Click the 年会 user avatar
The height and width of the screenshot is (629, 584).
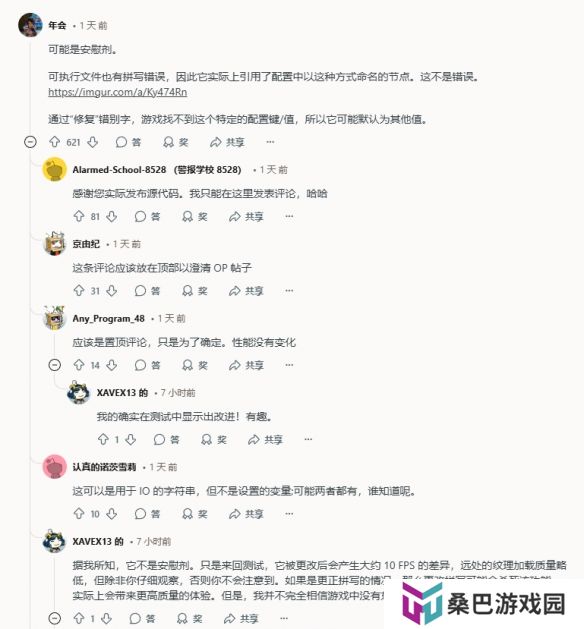tap(30, 25)
